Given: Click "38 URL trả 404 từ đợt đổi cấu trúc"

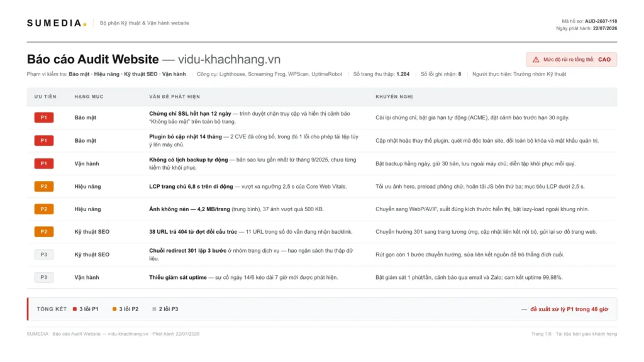Looking at the screenshot, I should point(193,231).
